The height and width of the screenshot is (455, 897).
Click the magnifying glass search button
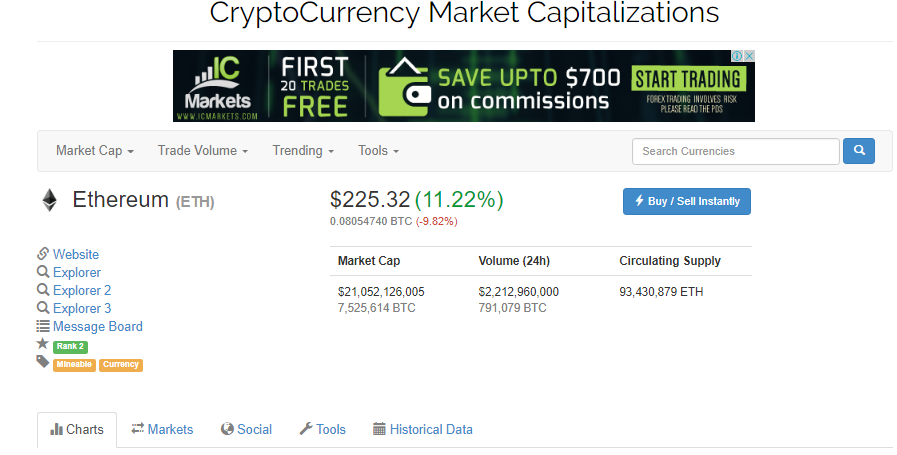point(859,151)
